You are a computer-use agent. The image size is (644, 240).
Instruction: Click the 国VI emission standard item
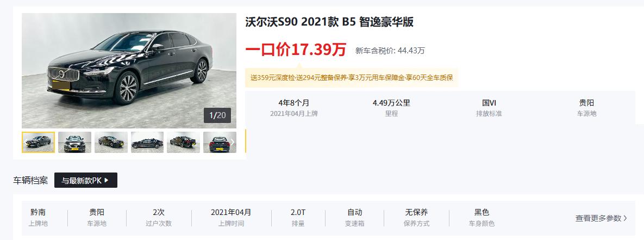489,108
